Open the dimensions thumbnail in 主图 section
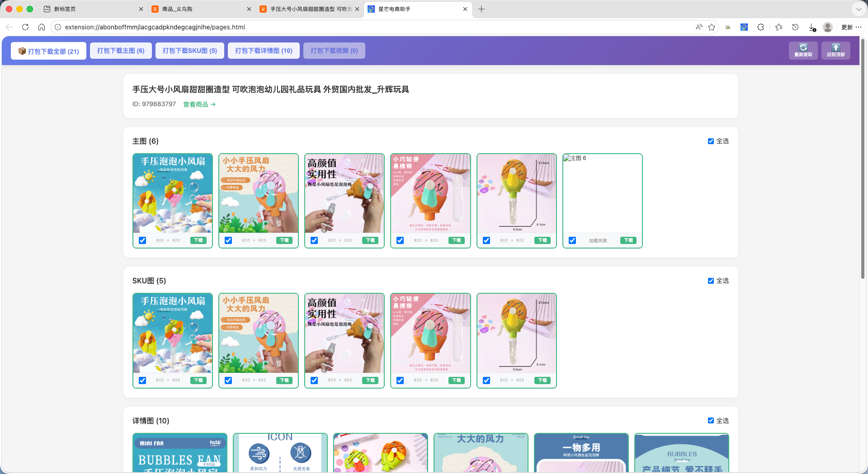Screen dimensions: 868x474 point(517,193)
